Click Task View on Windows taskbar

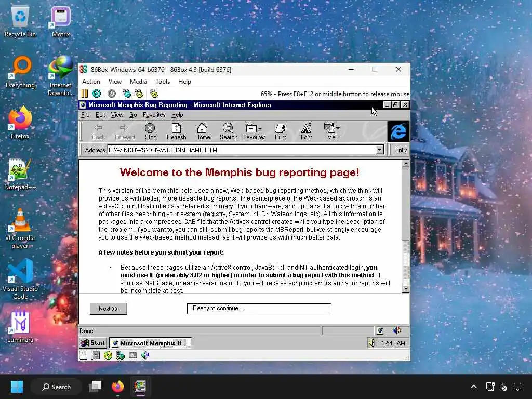point(96,387)
